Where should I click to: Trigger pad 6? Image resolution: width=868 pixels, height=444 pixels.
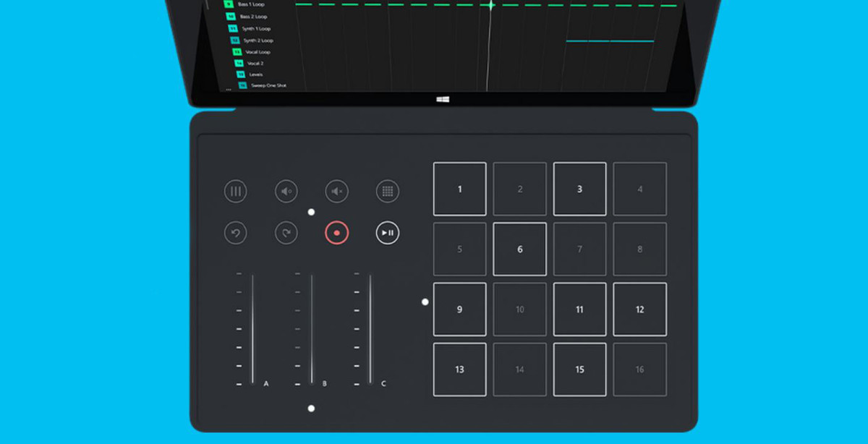click(x=520, y=249)
